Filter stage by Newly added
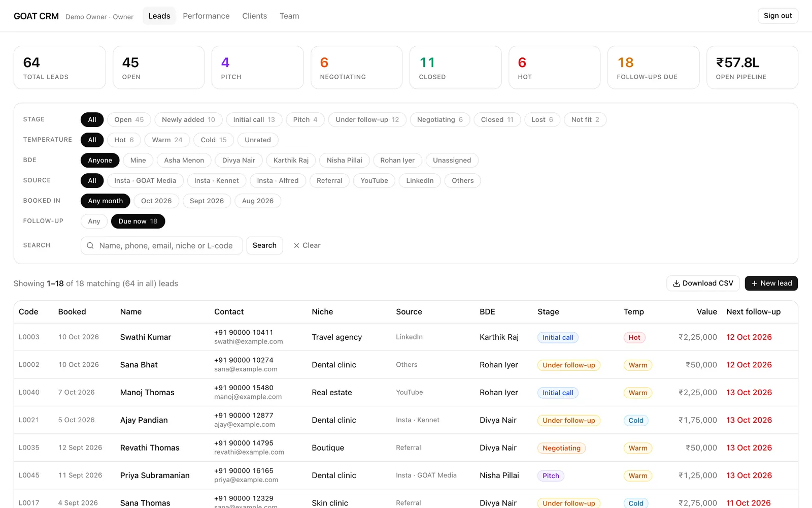This screenshot has width=812, height=508. pos(188,119)
